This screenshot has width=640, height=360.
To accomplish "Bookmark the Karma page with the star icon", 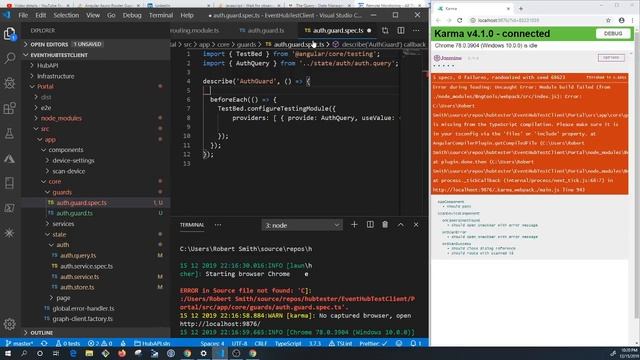I will coord(608,20).
